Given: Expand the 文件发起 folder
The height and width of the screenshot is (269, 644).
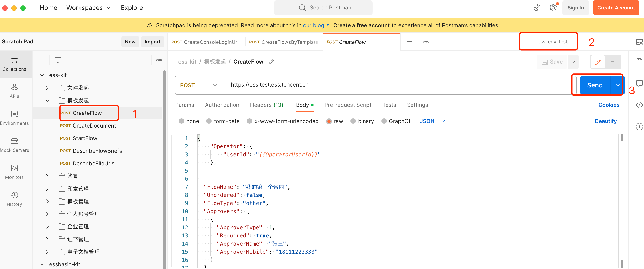Looking at the screenshot, I should (47, 88).
